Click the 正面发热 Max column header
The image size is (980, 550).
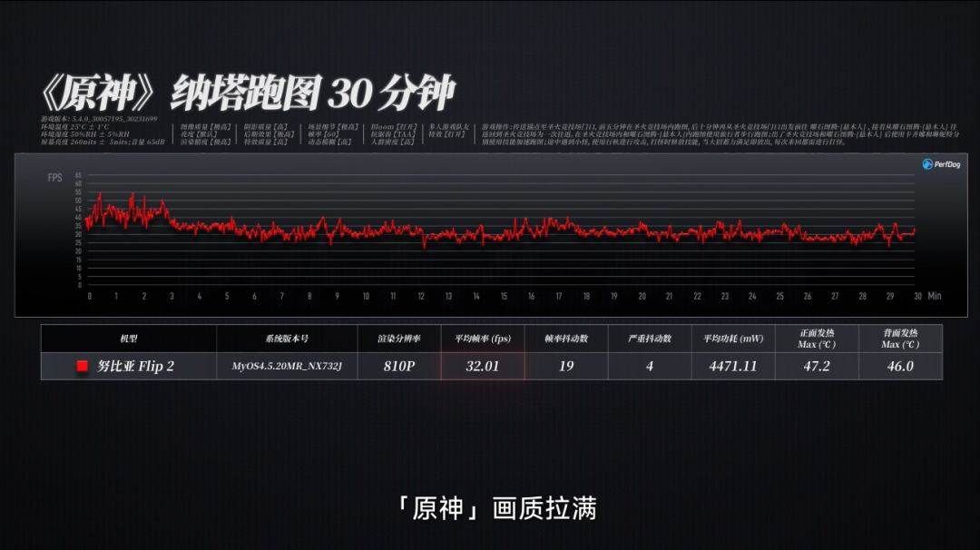(817, 339)
